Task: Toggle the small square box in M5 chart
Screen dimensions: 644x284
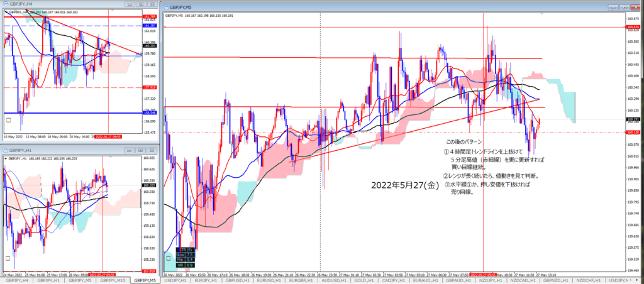Action: click(x=167, y=257)
